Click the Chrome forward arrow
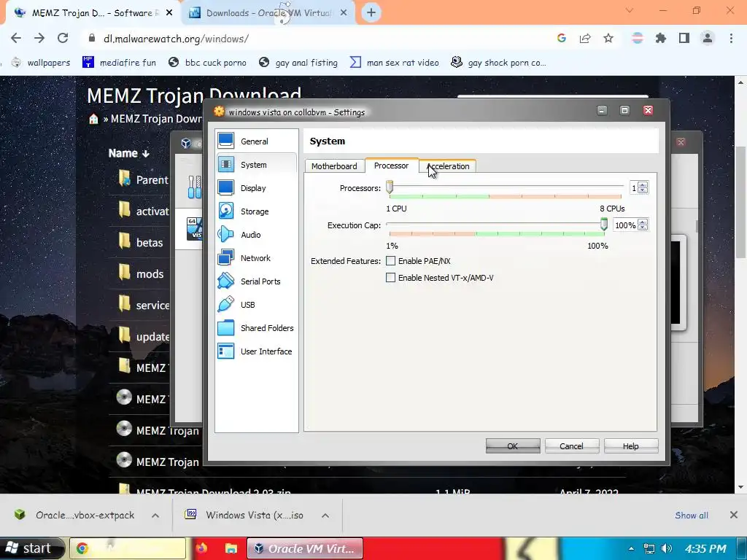Screen dimensions: 747x560 click(x=39, y=38)
